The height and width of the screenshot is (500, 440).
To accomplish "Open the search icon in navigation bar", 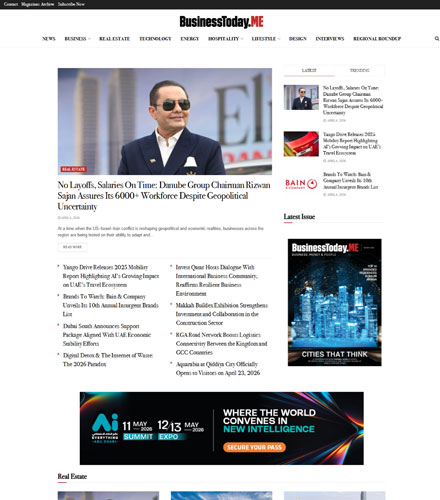I will [x=437, y=38].
